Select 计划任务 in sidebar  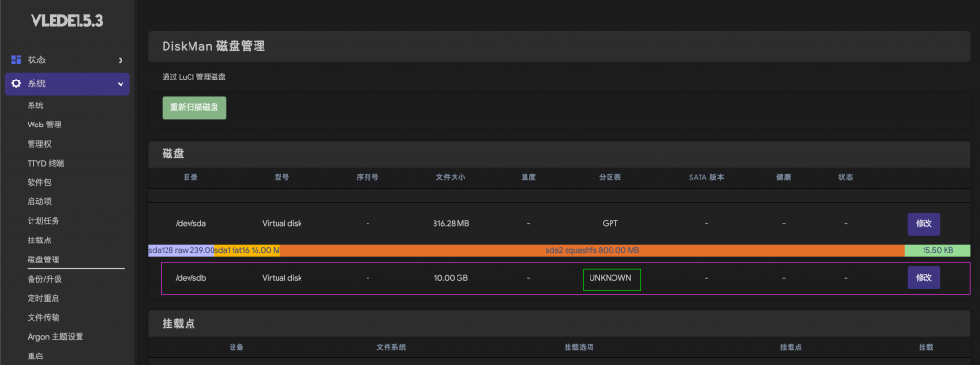[43, 221]
